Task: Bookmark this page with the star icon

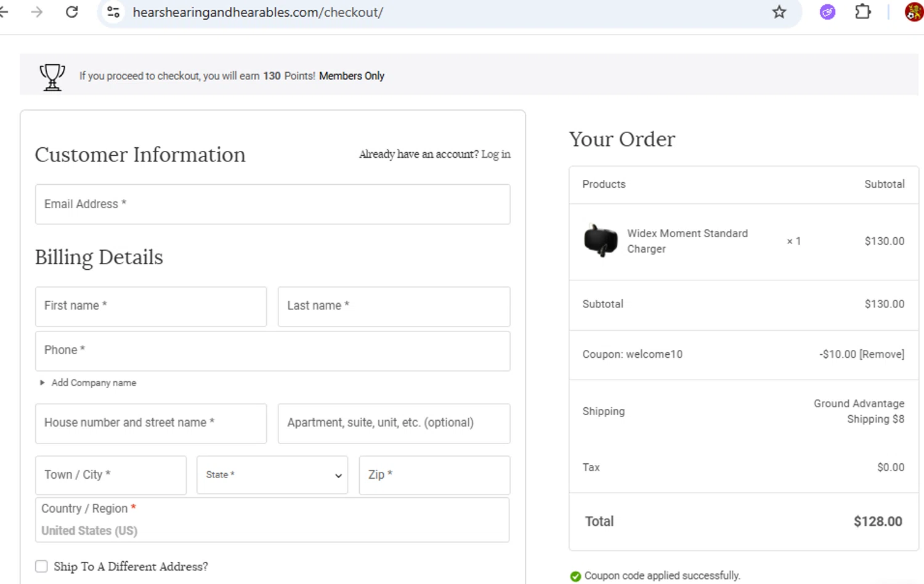Action: [x=779, y=12]
